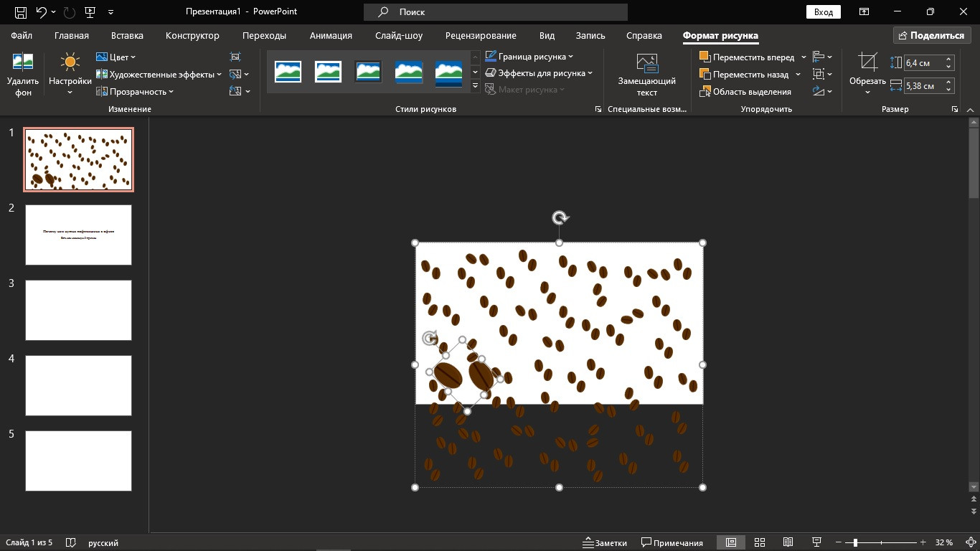Click the Save icon in quick access toolbar
The image size is (980, 551).
(x=21, y=12)
